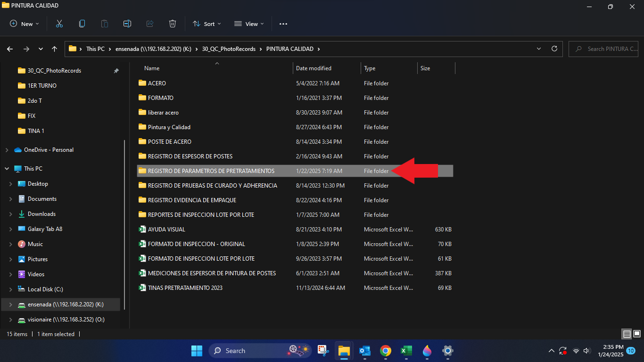Collapse the This PC tree node
Image resolution: width=644 pixels, height=362 pixels.
point(7,169)
